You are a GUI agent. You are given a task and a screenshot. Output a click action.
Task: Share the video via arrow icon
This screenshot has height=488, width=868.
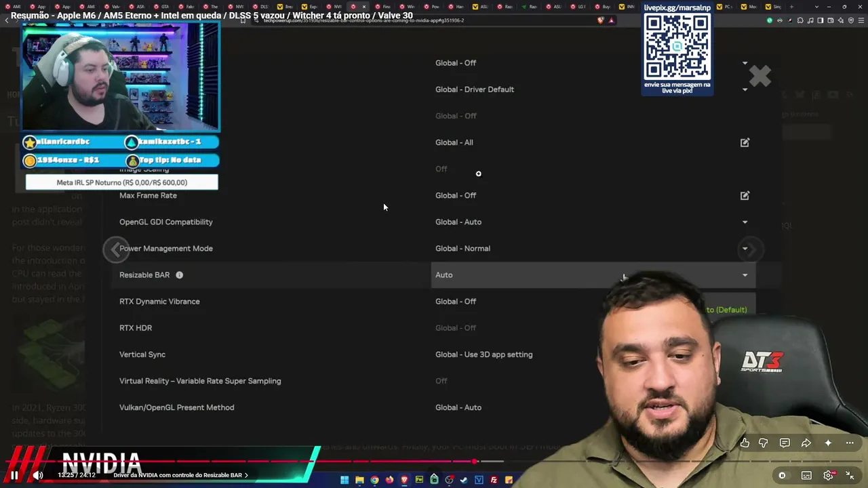[x=806, y=443]
